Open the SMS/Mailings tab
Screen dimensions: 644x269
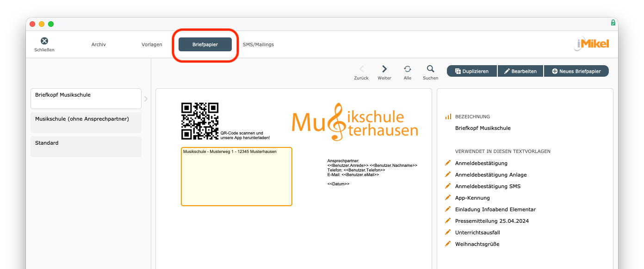click(x=258, y=44)
